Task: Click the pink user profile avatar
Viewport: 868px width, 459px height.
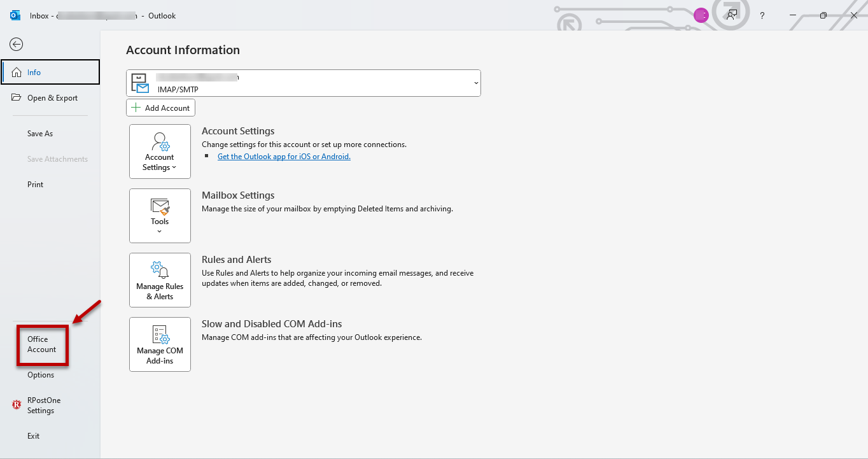Action: click(701, 15)
